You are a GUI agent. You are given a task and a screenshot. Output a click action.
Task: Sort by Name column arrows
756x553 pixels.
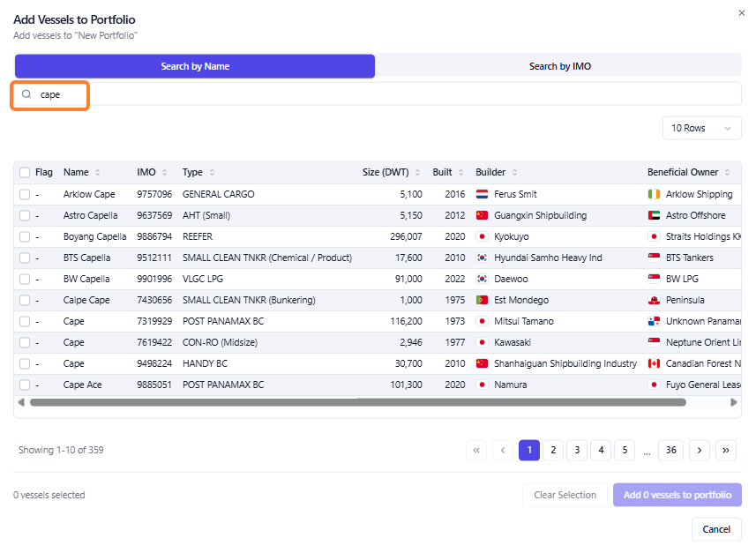[97, 173]
